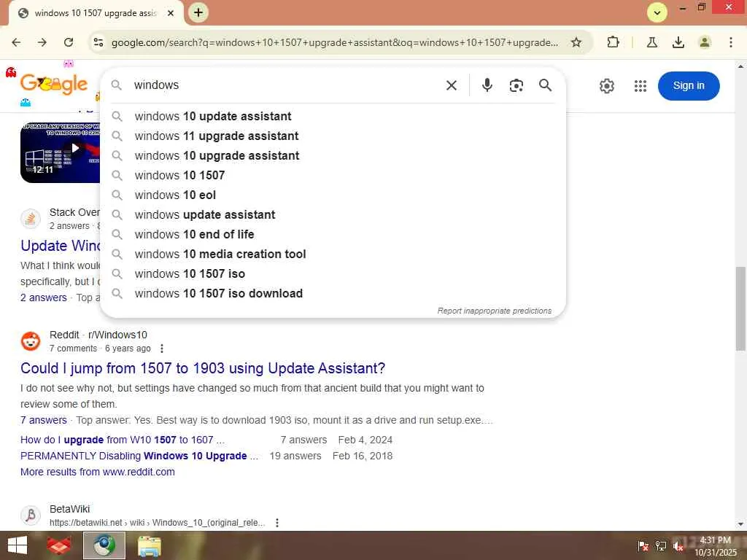
Task: Go back to the previous page
Action: (x=16, y=42)
